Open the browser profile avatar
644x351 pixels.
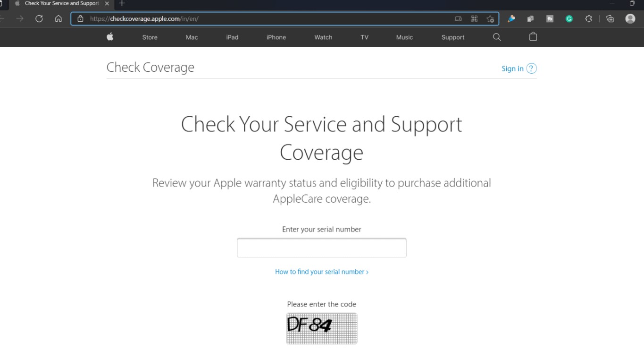[x=630, y=18]
